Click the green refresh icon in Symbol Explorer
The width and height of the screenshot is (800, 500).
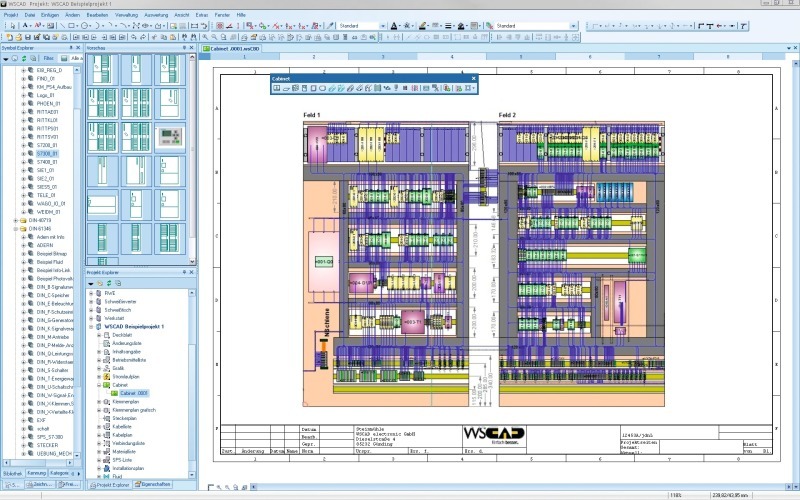[x=23, y=59]
